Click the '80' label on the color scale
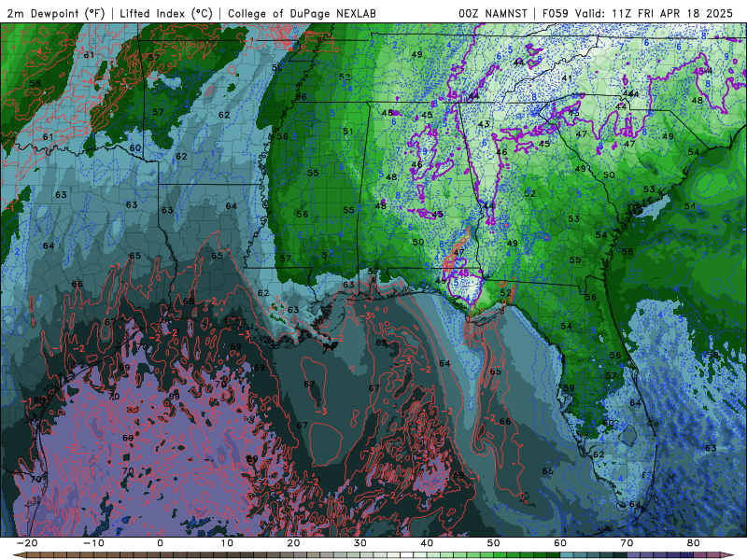 tap(694, 543)
